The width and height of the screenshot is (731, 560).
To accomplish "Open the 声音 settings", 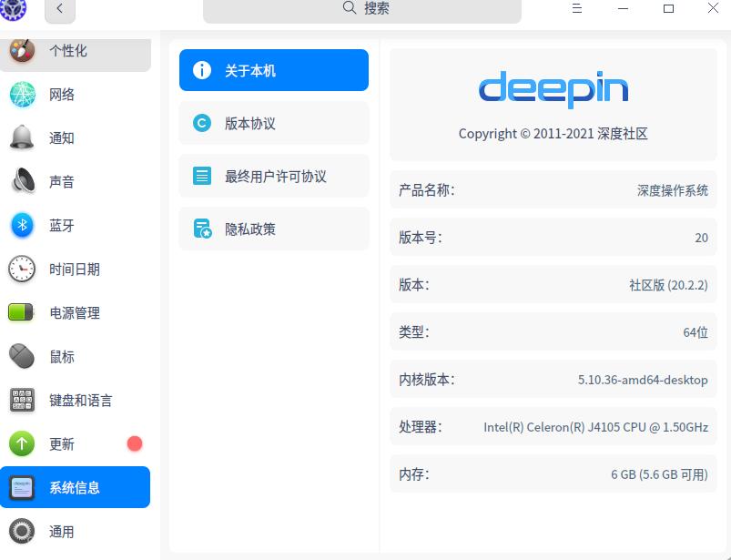I will pos(75,182).
